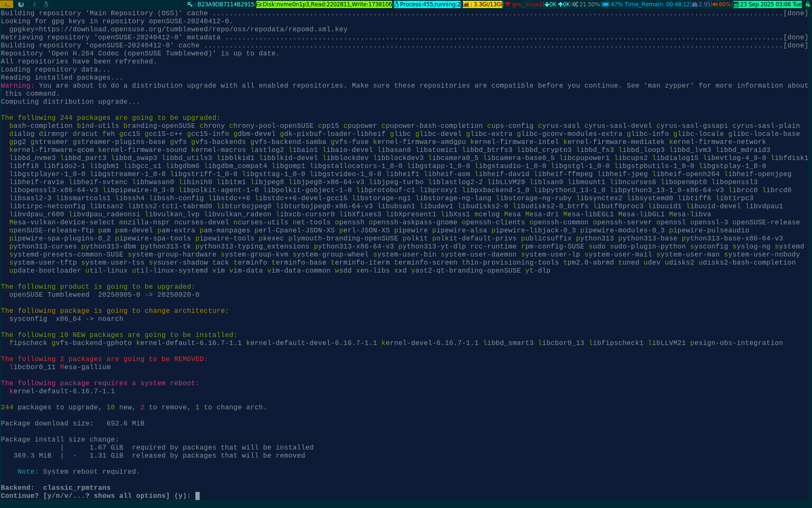Viewport: 812px width, 508px height.
Task: Click the 1.67 GiB required size value
Action: [106, 447]
